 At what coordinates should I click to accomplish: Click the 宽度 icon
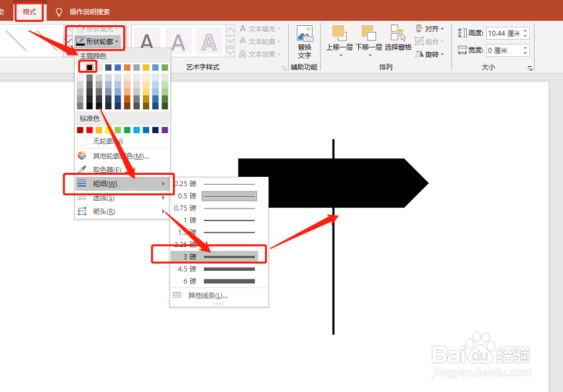(462, 50)
